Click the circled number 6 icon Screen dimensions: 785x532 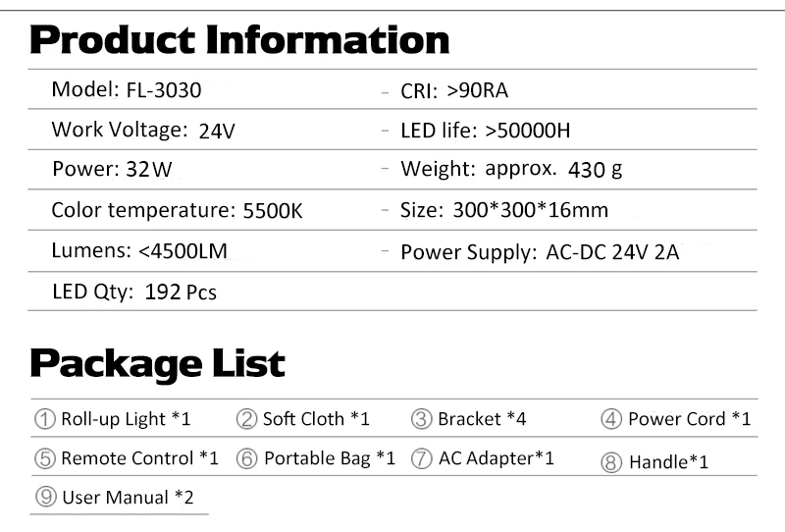[247, 458]
